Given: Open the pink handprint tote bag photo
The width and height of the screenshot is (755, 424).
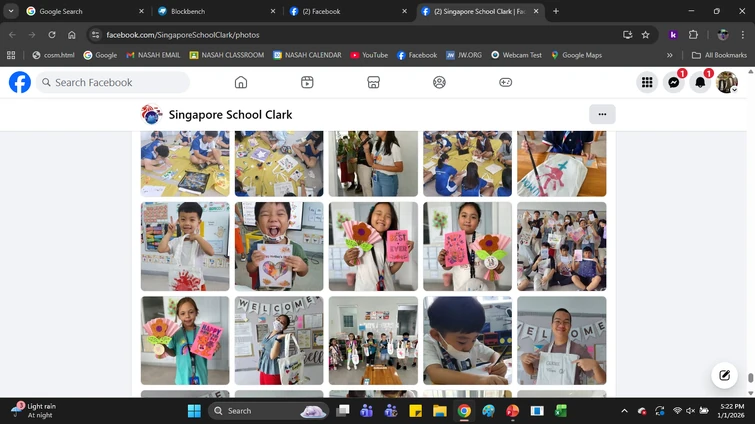Looking at the screenshot, I should [x=561, y=164].
